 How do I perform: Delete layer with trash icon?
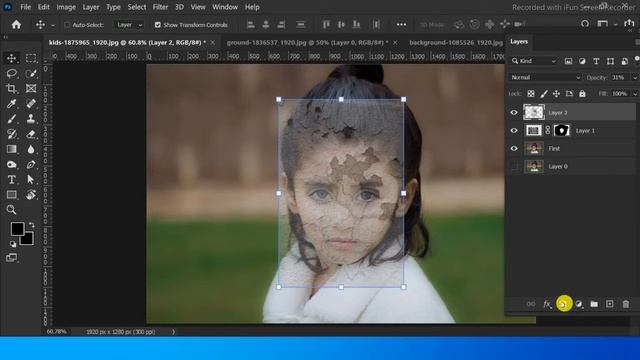[x=625, y=304]
